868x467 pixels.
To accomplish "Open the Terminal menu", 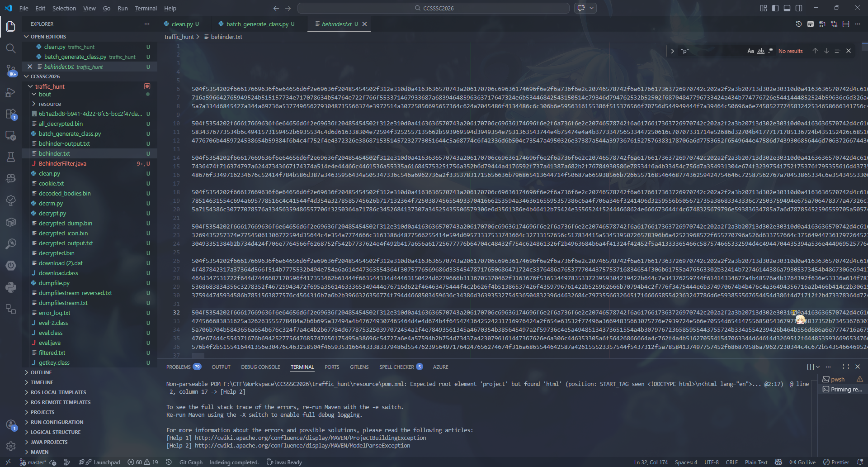I will (146, 8).
